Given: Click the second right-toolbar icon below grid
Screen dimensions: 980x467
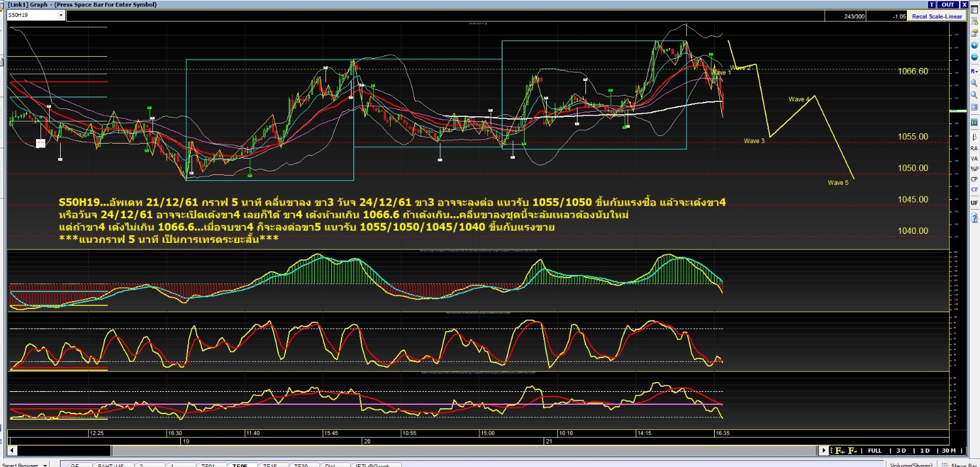Looking at the screenshot, I should coord(974,21).
